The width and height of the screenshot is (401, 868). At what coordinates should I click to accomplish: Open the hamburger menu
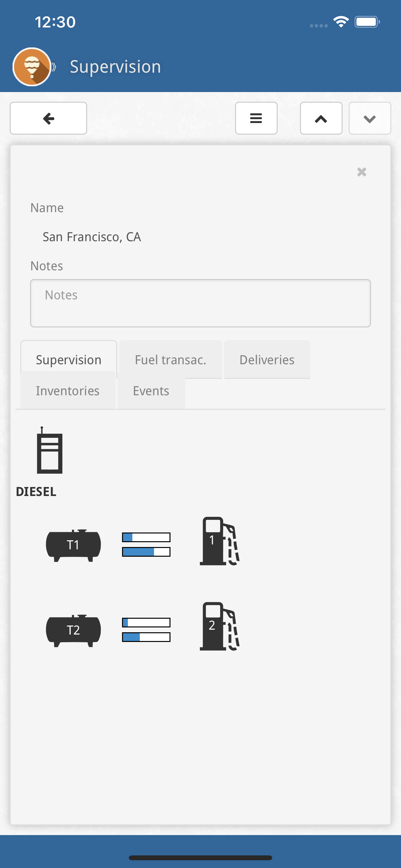(x=256, y=118)
